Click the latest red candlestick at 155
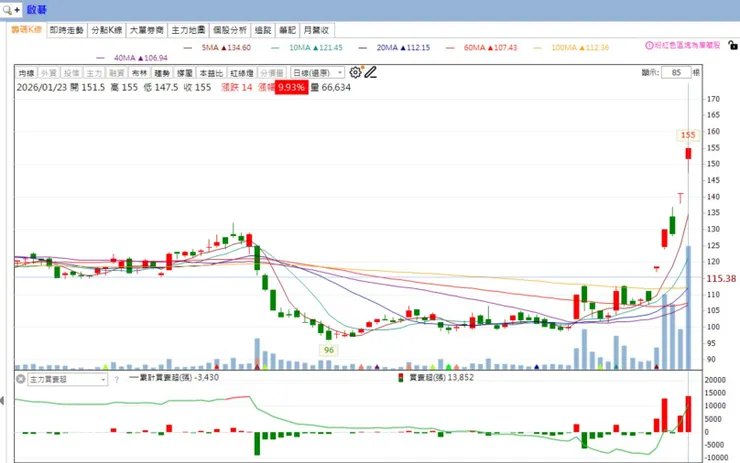This screenshot has width=740, height=463. (689, 153)
